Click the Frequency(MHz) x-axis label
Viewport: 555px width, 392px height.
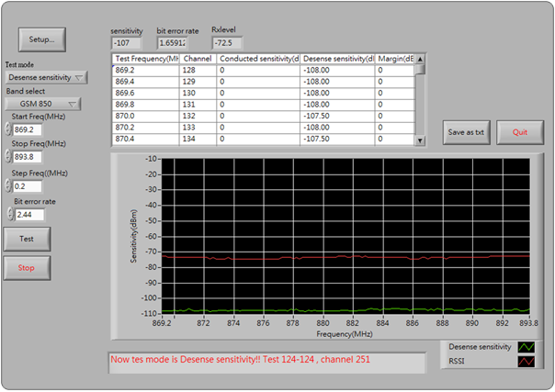345,334
